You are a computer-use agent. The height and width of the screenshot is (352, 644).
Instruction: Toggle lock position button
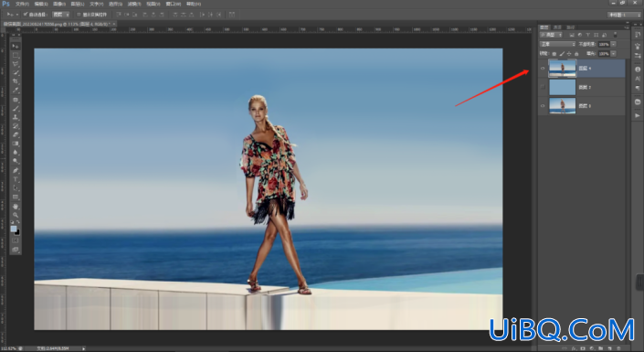(569, 54)
